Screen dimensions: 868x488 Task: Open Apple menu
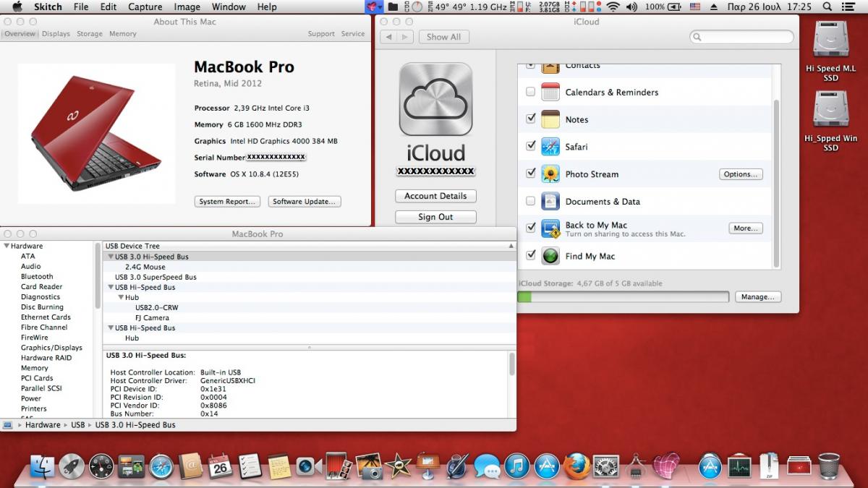(x=16, y=7)
